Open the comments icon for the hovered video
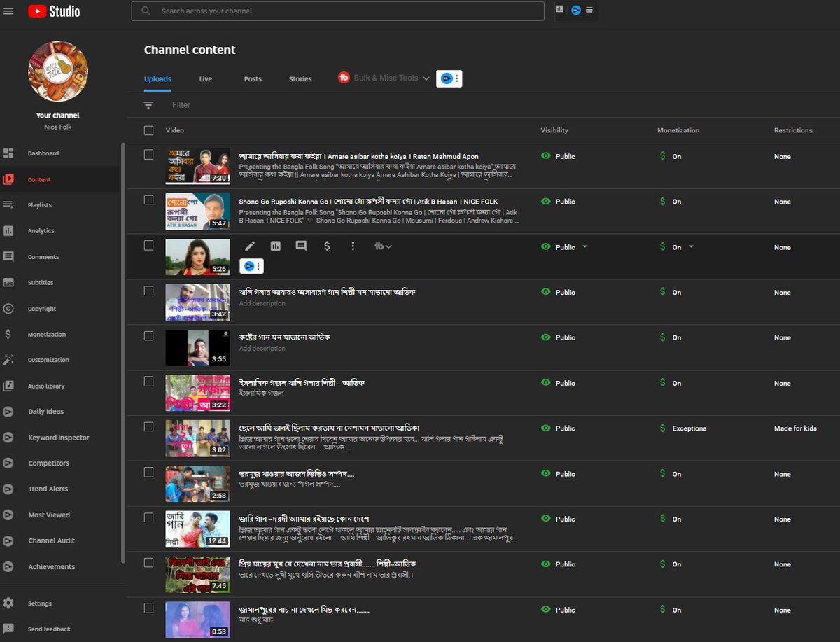Image resolution: width=840 pixels, height=642 pixels. 301,246
